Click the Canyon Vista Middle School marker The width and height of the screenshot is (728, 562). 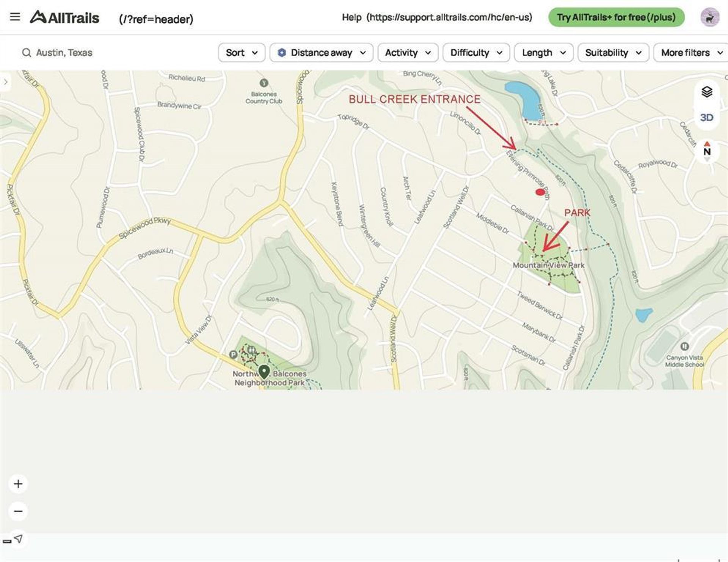(684, 346)
